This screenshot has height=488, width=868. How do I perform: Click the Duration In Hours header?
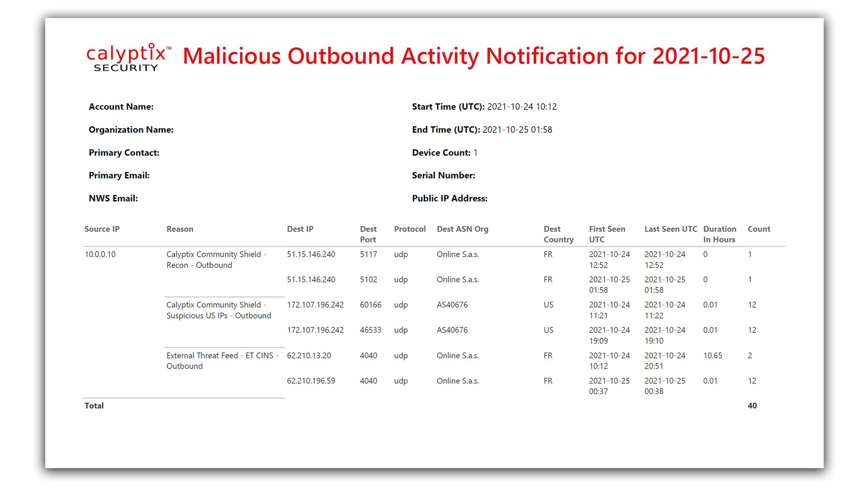click(x=719, y=234)
